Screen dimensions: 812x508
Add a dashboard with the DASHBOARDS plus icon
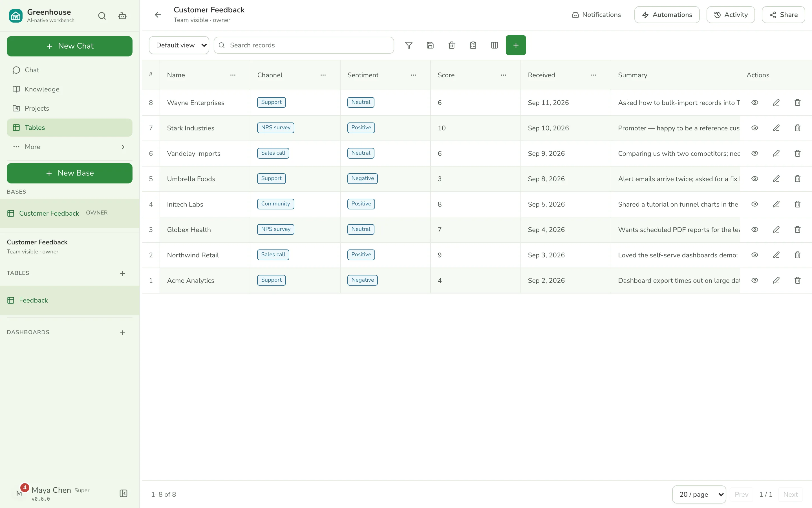123,333
